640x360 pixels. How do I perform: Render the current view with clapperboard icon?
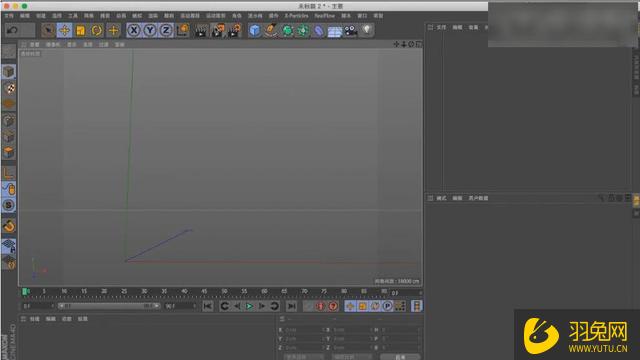tap(201, 31)
